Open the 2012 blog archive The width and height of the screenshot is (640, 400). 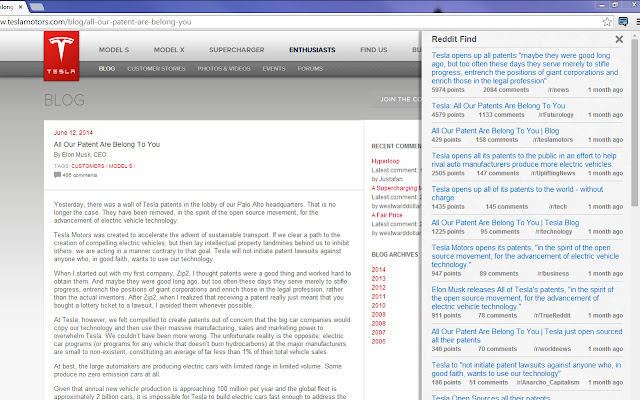(378, 287)
